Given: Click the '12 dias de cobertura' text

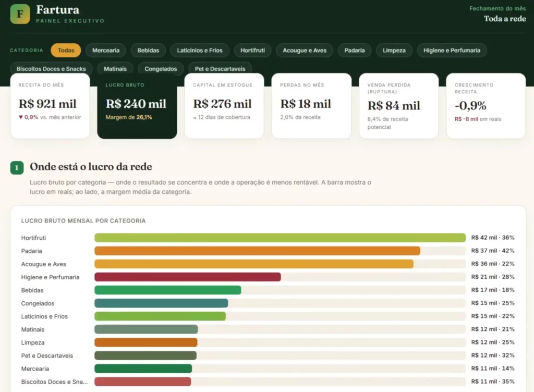Looking at the screenshot, I should click(222, 117).
